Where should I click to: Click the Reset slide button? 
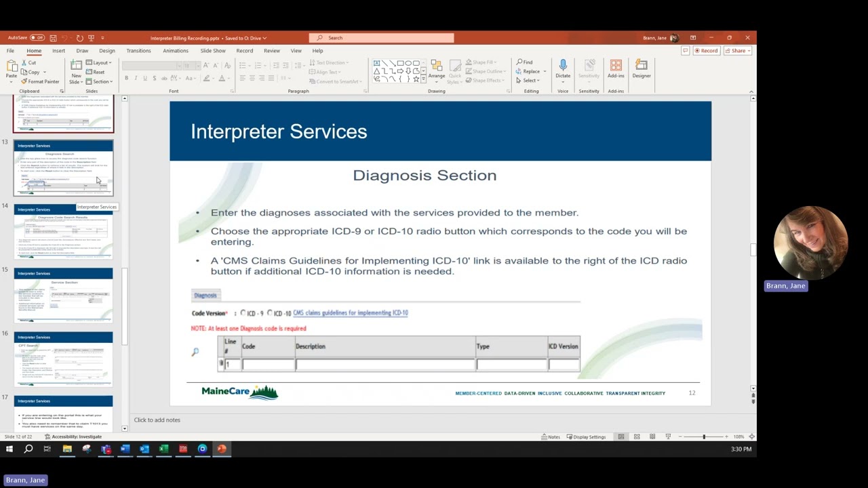(96, 72)
